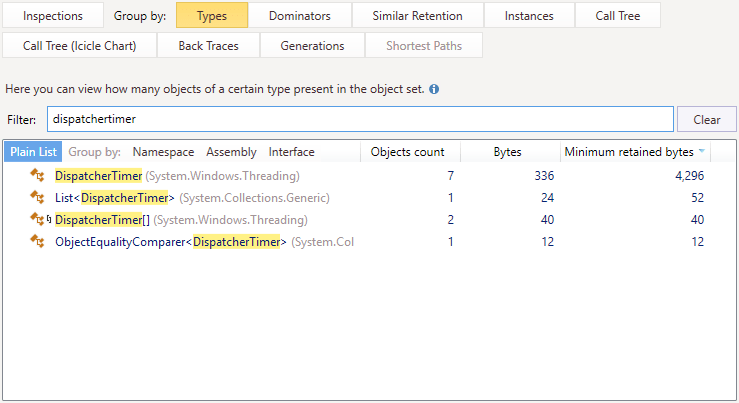Open the Dominators tab

click(x=301, y=16)
